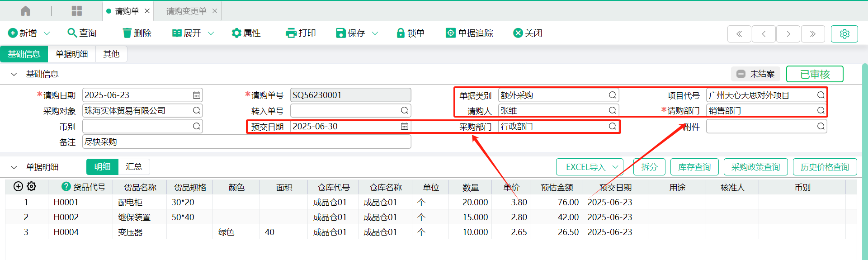868x260 pixels.
Task: Click the 未结案 status indicator
Action: (755, 74)
